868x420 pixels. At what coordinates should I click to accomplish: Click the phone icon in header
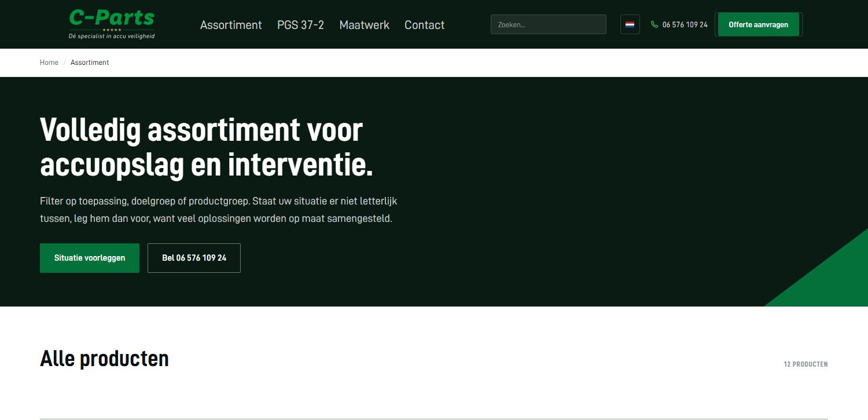654,24
